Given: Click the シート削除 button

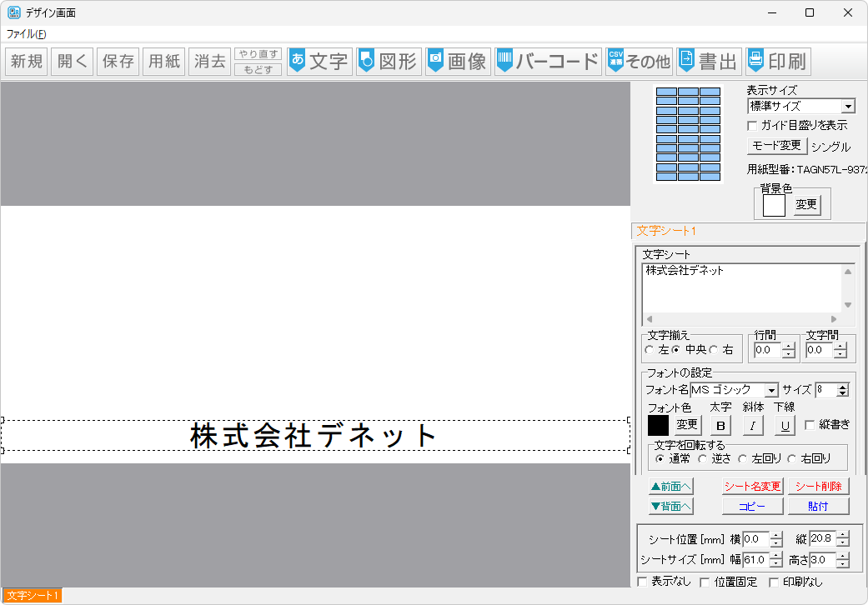Looking at the screenshot, I should pos(819,486).
